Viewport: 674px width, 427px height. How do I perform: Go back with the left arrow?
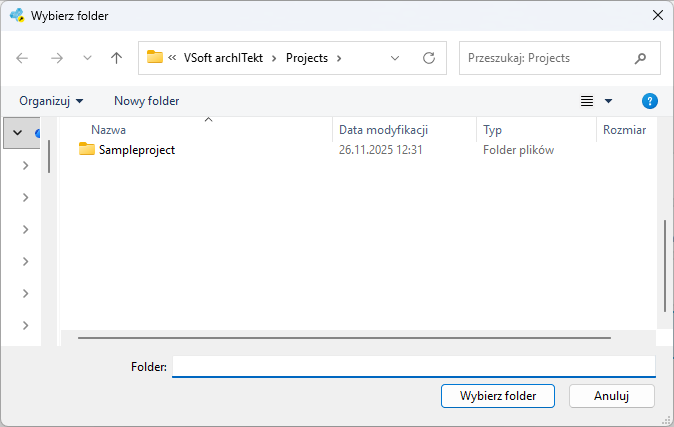pos(22,58)
